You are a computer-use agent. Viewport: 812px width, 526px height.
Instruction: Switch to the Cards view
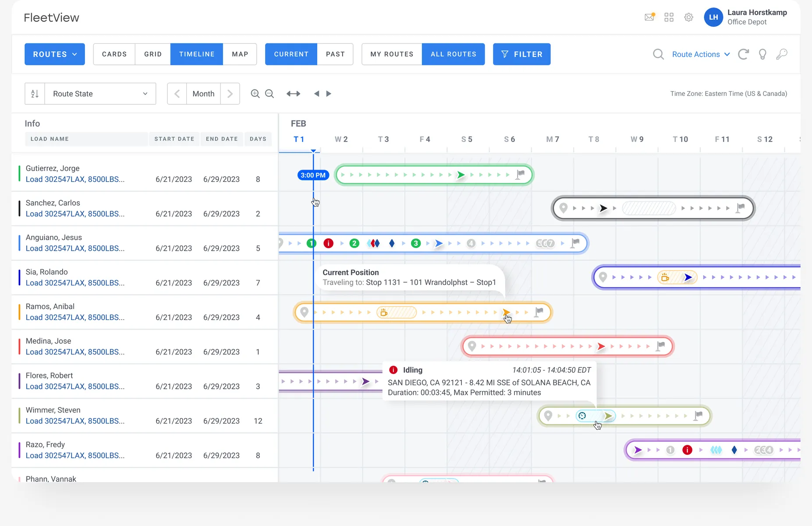coord(114,54)
